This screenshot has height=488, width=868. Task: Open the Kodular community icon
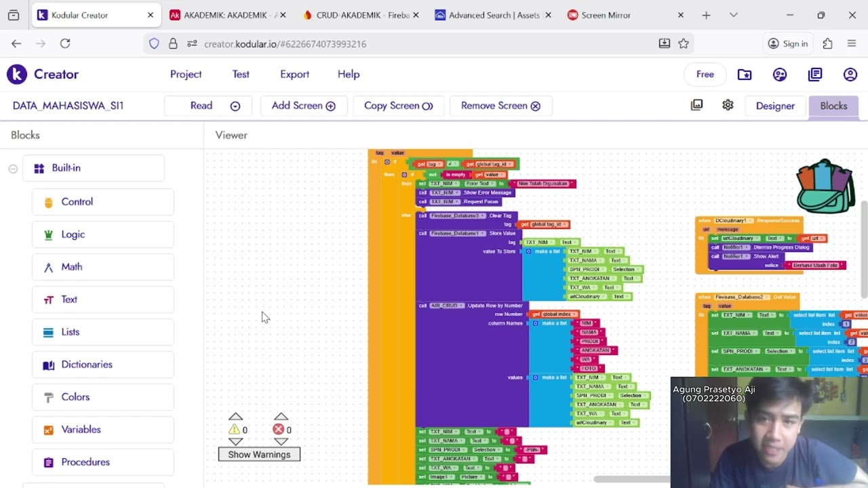pos(780,75)
